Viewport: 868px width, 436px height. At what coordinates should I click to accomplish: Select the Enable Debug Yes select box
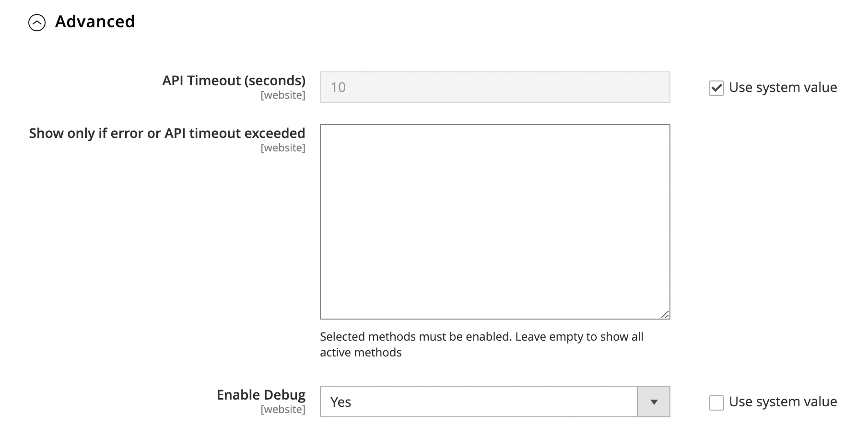point(495,402)
